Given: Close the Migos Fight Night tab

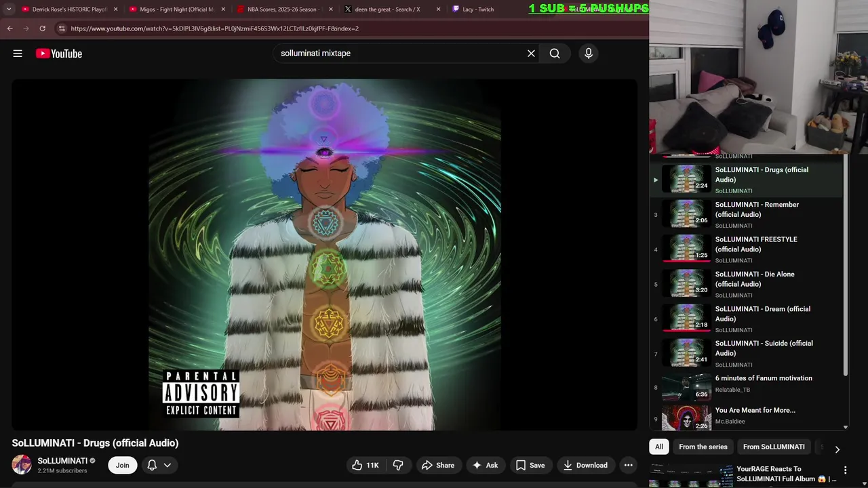Looking at the screenshot, I should pos(223,9).
